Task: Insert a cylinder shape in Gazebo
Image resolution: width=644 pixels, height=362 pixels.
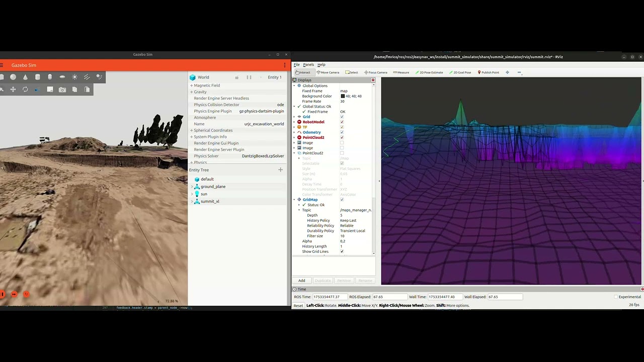Action: [x=38, y=77]
